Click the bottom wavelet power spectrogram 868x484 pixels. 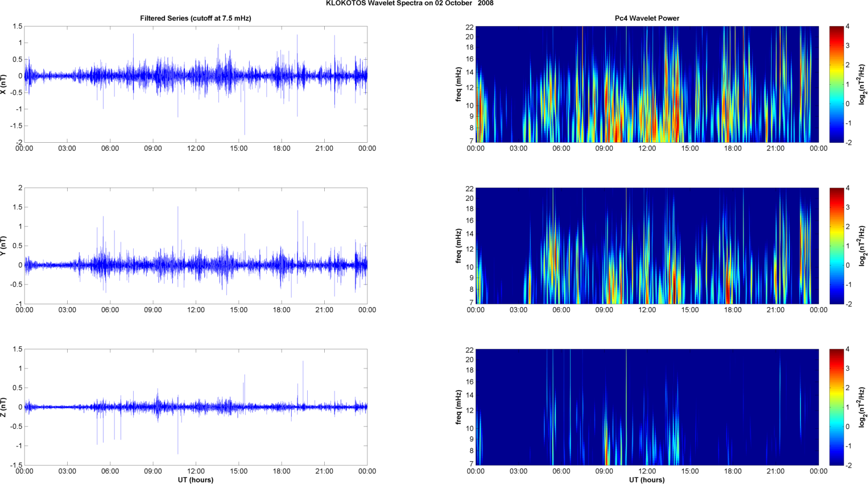coord(647,407)
